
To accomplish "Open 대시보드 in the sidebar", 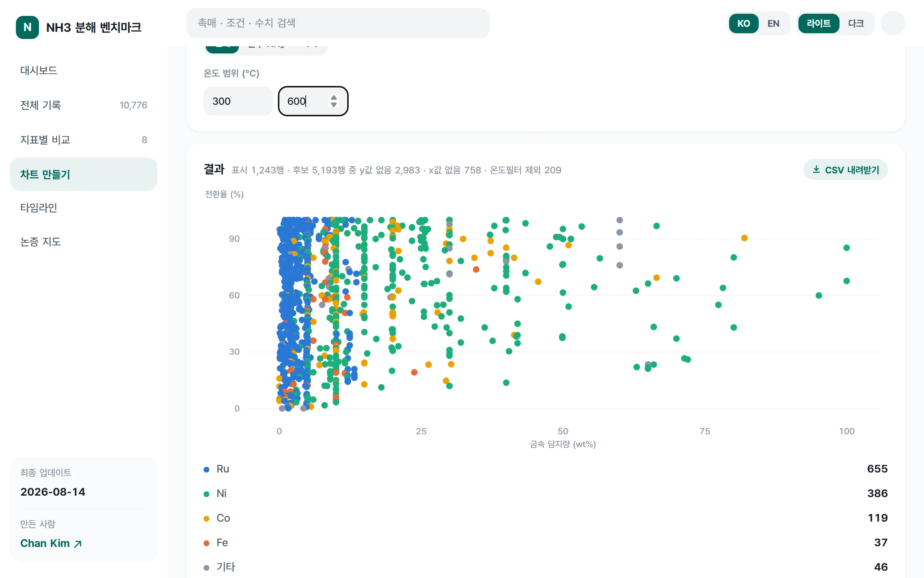I will [x=84, y=70].
